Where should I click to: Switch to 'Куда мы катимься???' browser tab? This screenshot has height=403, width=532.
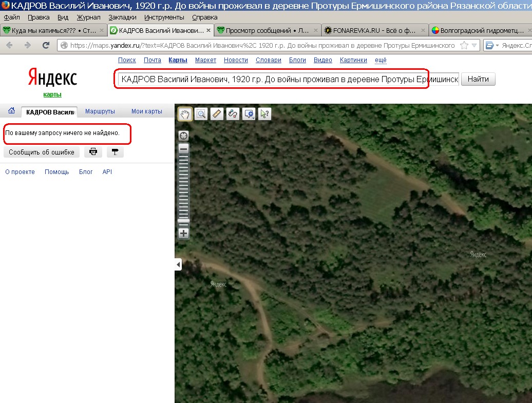pos(53,30)
